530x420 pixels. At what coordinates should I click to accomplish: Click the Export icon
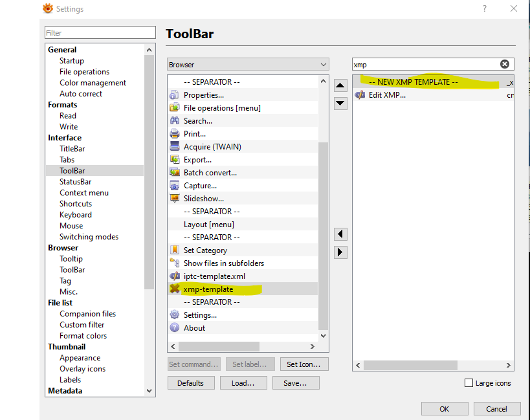(175, 159)
